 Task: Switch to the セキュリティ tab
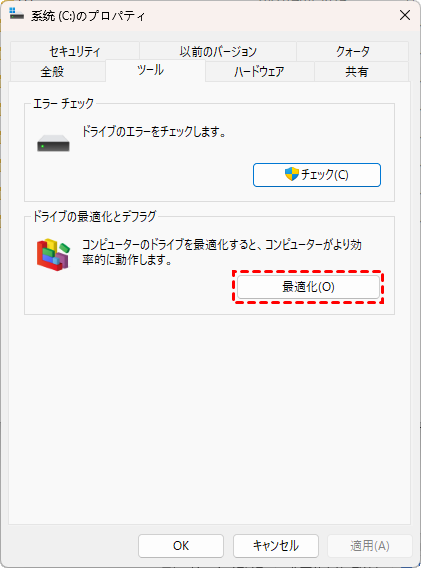click(75, 51)
